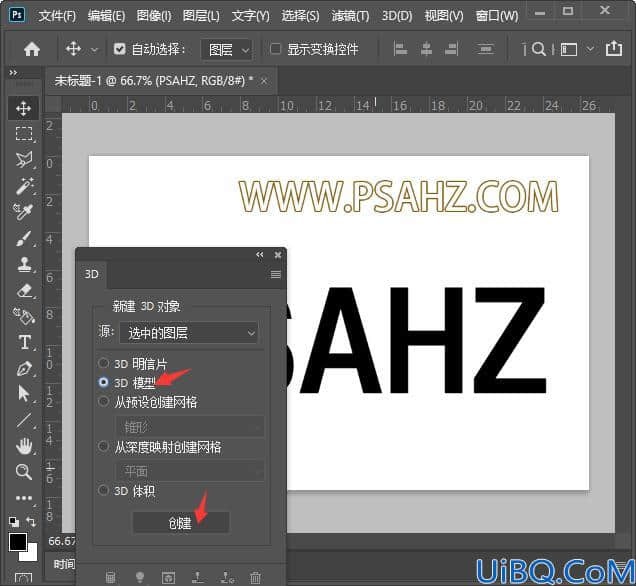The image size is (636, 586).
Task: Open the 编辑(E) menu
Action: pos(106,16)
